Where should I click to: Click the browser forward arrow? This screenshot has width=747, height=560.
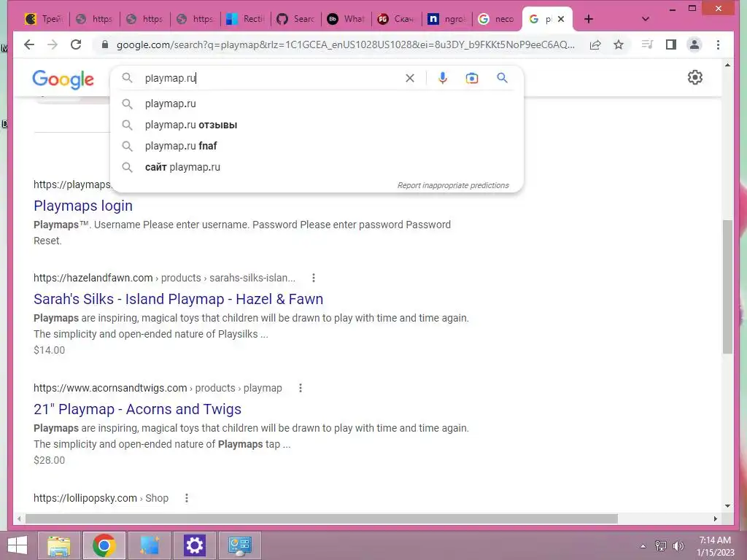click(x=53, y=44)
